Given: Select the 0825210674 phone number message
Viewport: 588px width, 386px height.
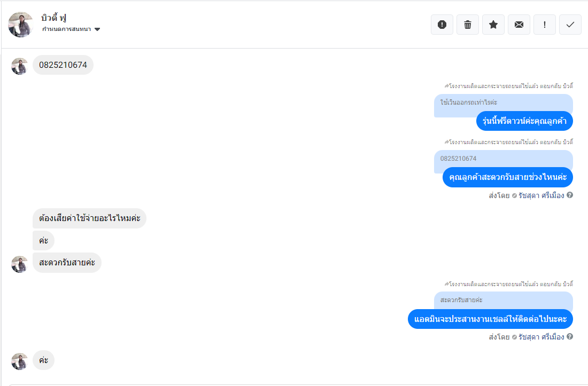Looking at the screenshot, I should point(63,65).
